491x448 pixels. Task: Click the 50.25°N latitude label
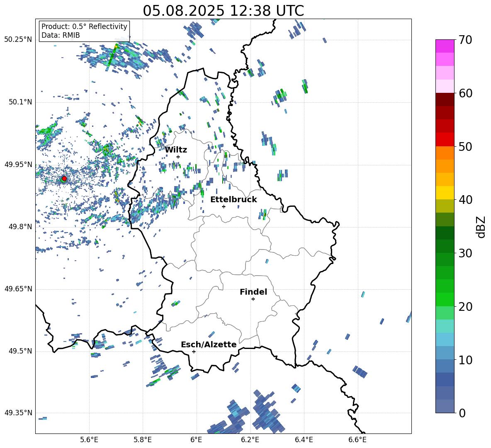tap(18, 40)
